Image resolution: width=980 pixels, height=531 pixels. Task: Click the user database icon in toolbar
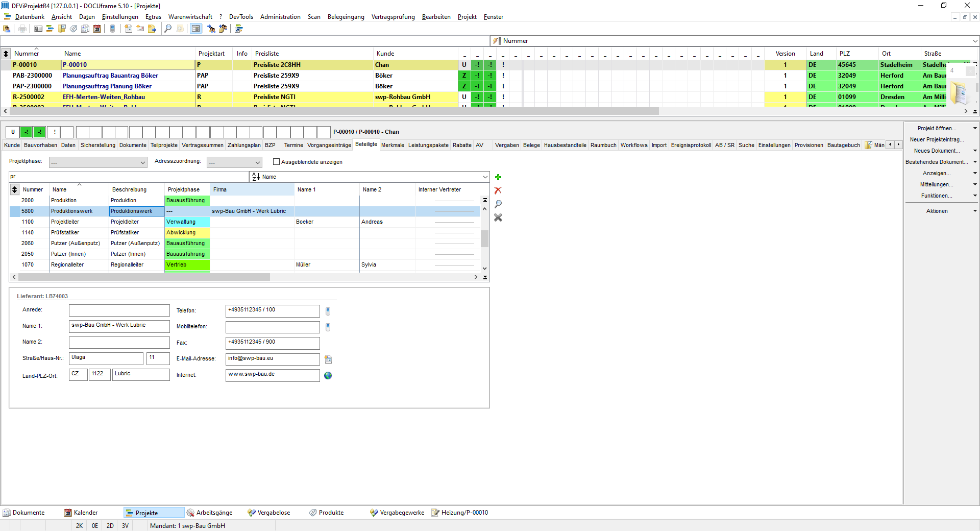(7, 29)
